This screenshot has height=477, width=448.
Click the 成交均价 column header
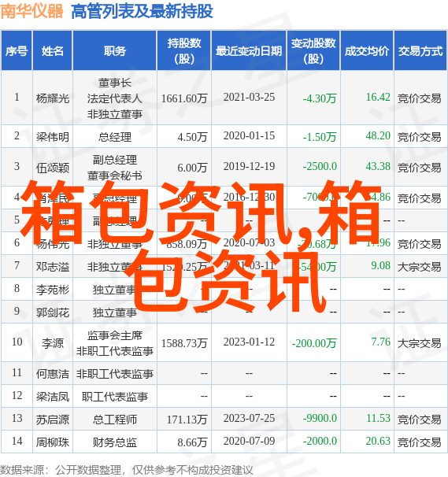[367, 51]
